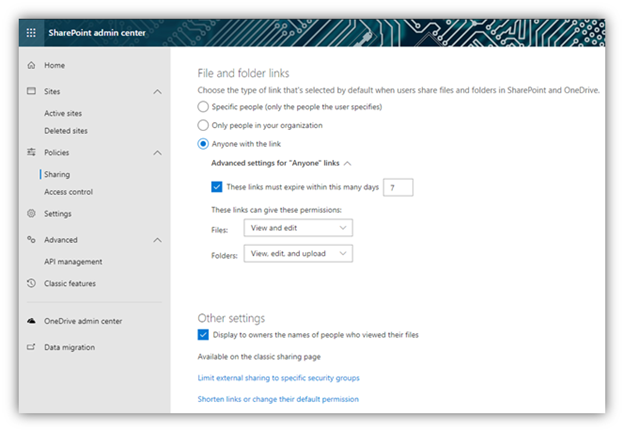
Task: Open API management page
Action: coord(73,262)
